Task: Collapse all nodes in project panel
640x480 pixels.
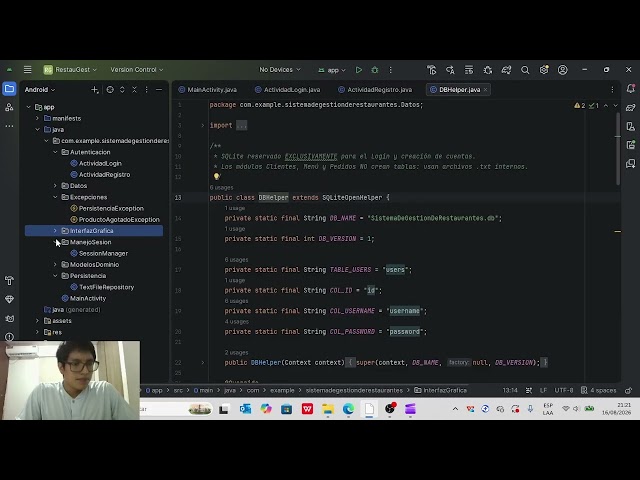Action: (134, 89)
